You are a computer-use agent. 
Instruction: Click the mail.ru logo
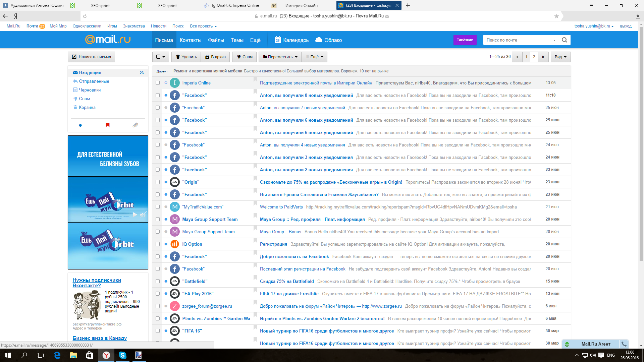tap(108, 40)
